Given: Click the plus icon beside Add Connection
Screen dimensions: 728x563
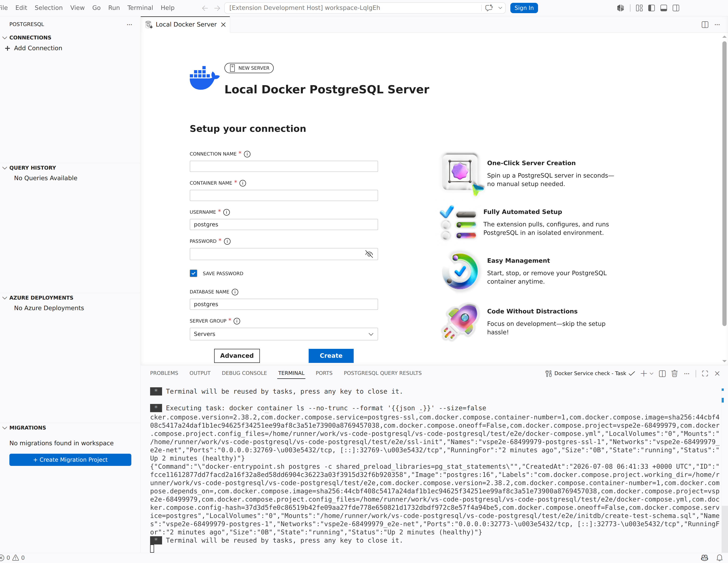Looking at the screenshot, I should 7,48.
